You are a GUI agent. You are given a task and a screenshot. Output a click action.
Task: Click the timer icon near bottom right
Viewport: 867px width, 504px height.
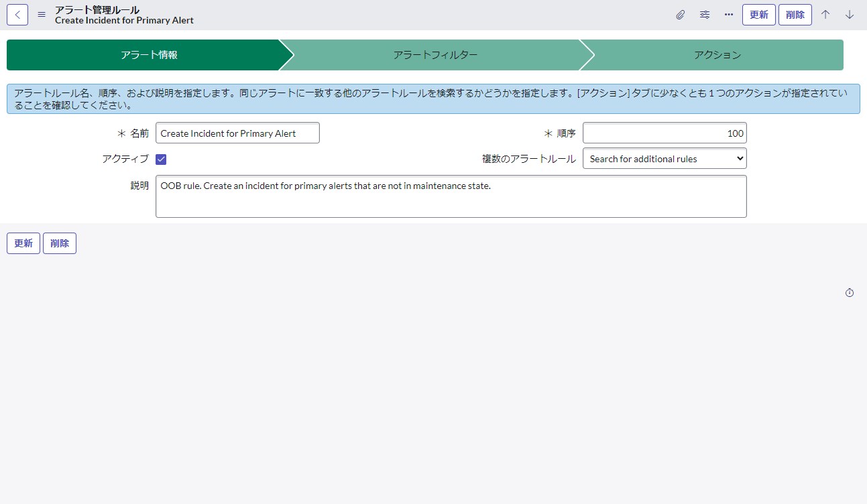tap(849, 292)
